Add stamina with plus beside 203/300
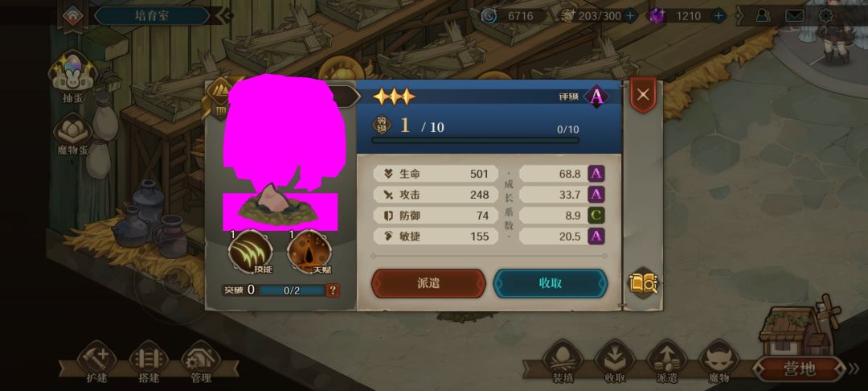This screenshot has width=868, height=391. [x=630, y=16]
